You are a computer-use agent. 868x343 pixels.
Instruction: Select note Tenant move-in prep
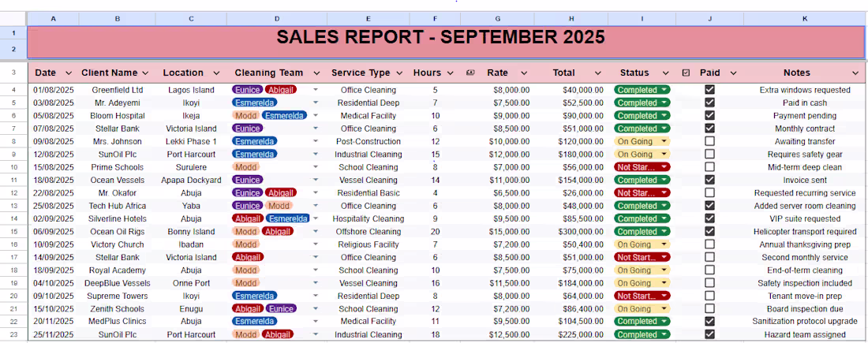pos(805,296)
